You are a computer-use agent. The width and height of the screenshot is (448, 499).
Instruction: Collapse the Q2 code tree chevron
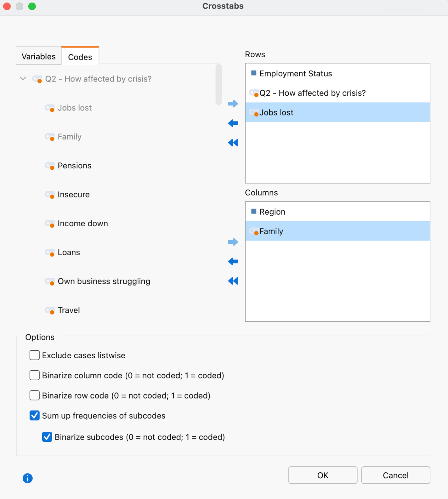pyautogui.click(x=23, y=79)
